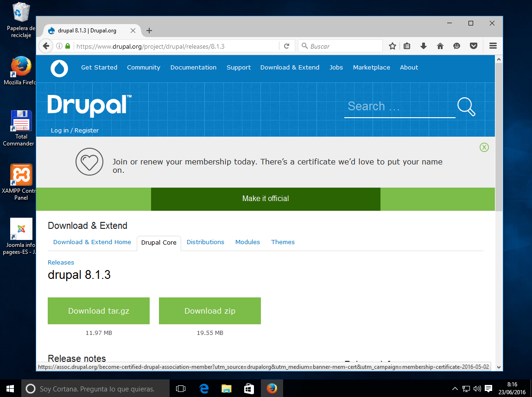Click the taskbar clock showing 8:16
The image size is (532, 397).
tap(512, 389)
